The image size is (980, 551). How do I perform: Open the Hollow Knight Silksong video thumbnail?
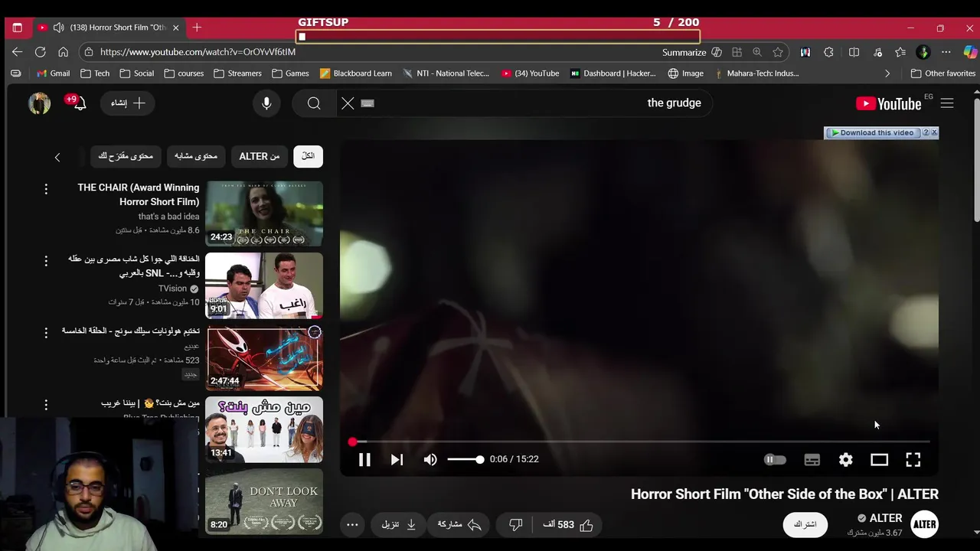point(264,357)
